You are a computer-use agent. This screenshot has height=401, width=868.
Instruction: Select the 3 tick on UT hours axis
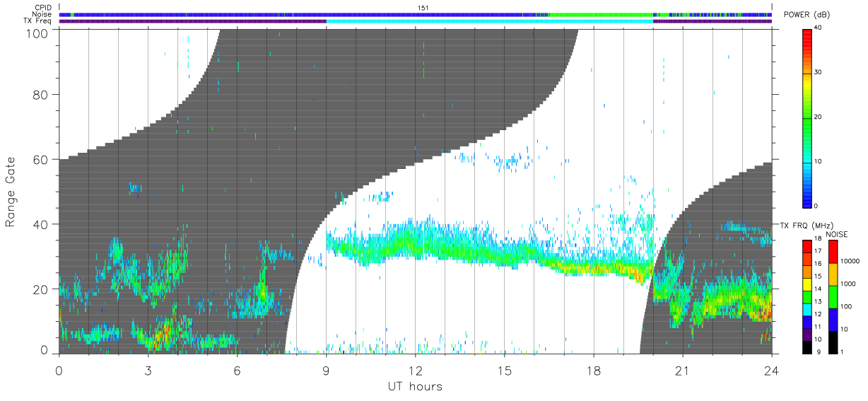pyautogui.click(x=148, y=371)
